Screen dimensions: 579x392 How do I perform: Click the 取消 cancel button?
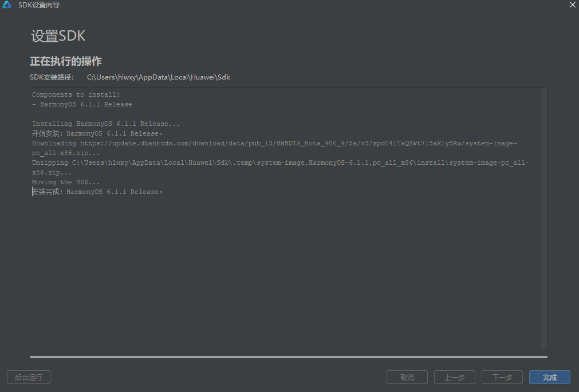tap(407, 377)
